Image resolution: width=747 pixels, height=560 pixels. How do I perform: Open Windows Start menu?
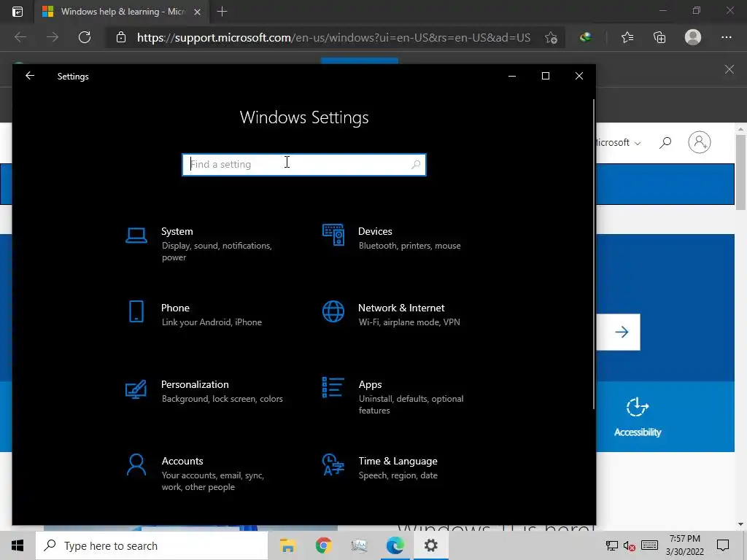tap(18, 545)
